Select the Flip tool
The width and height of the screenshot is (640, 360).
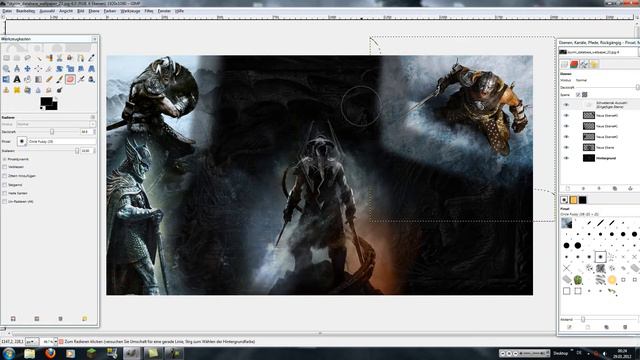click(6, 79)
